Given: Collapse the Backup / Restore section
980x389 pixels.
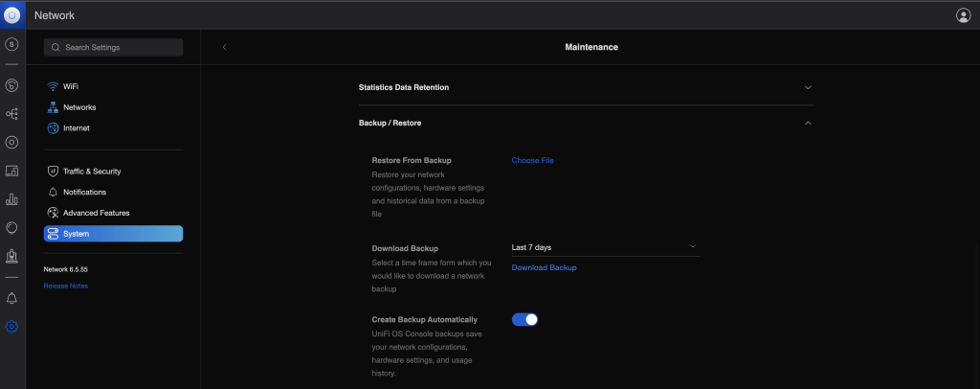Looking at the screenshot, I should (808, 124).
